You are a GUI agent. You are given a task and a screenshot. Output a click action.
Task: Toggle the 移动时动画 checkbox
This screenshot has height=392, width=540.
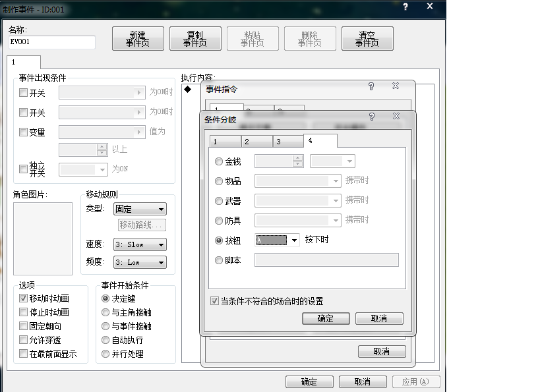click(23, 298)
